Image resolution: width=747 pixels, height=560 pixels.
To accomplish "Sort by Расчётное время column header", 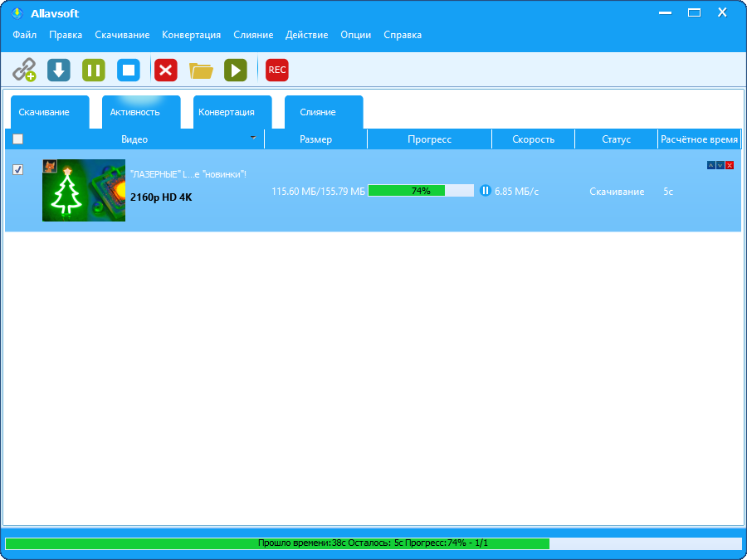I will click(700, 139).
